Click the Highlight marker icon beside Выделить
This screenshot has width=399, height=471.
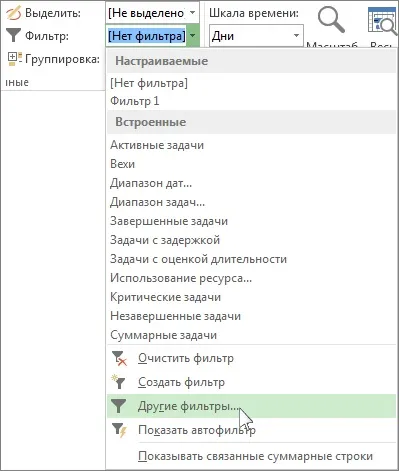(13, 13)
